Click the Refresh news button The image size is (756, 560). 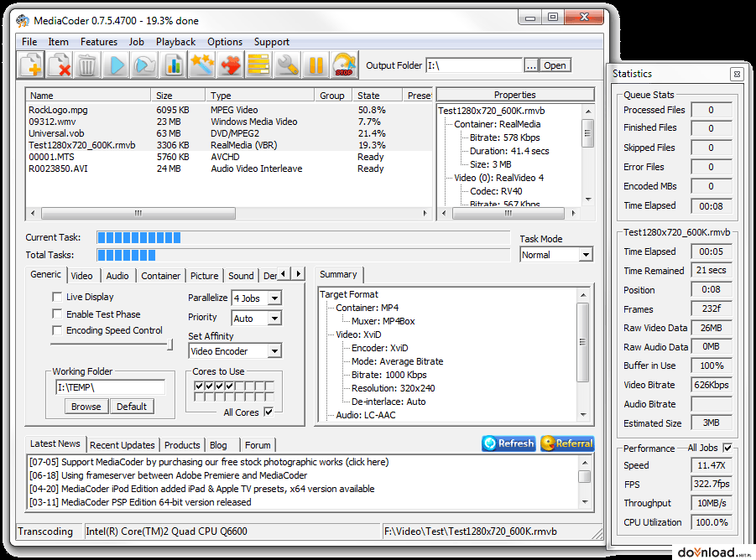click(x=508, y=443)
